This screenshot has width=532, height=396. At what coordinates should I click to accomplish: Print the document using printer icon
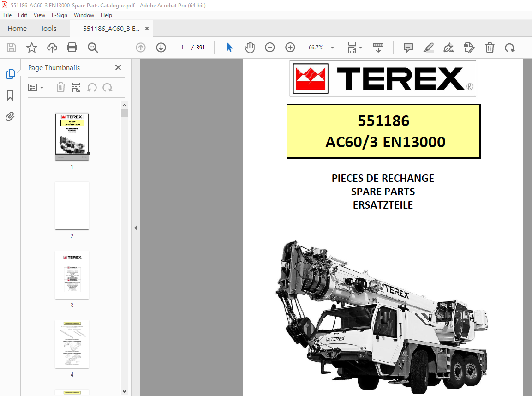pos(72,48)
